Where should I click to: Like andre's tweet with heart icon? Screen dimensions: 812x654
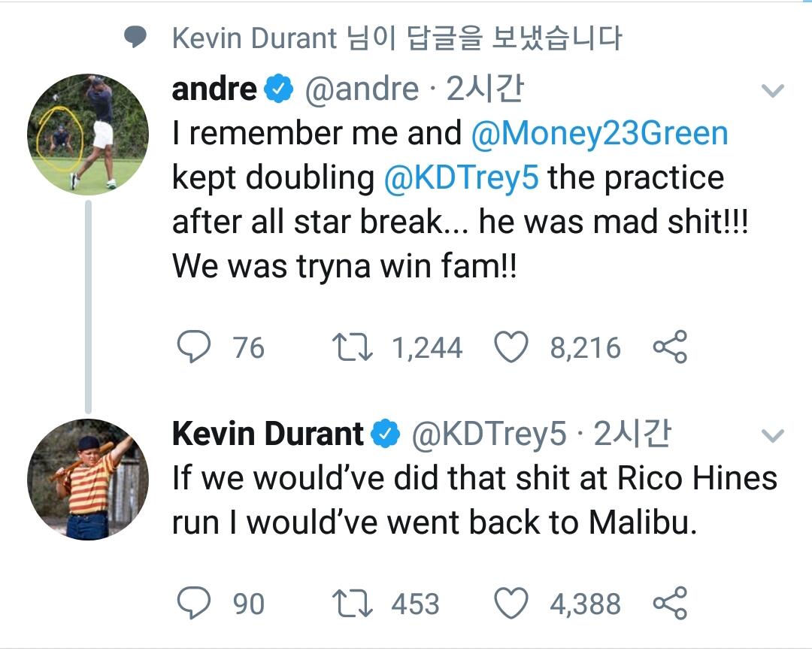pyautogui.click(x=511, y=347)
